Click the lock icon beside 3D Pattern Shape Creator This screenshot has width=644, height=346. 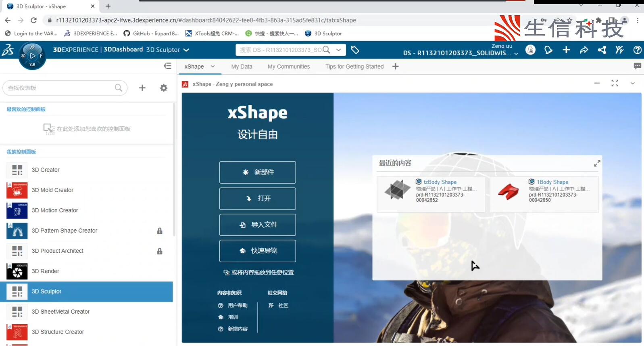coord(160,231)
